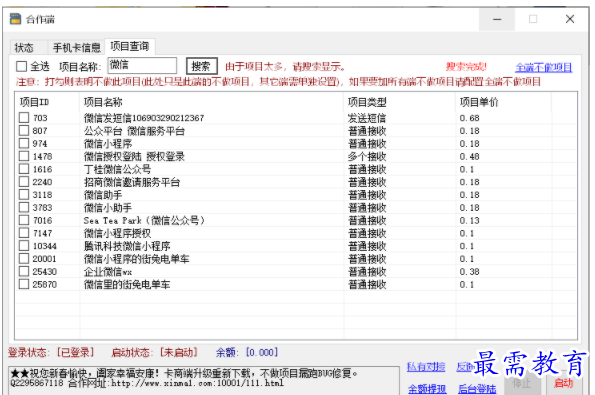This screenshot has height=395, width=595.
Task: Mark the checkbox for project 25870
Action: point(24,284)
